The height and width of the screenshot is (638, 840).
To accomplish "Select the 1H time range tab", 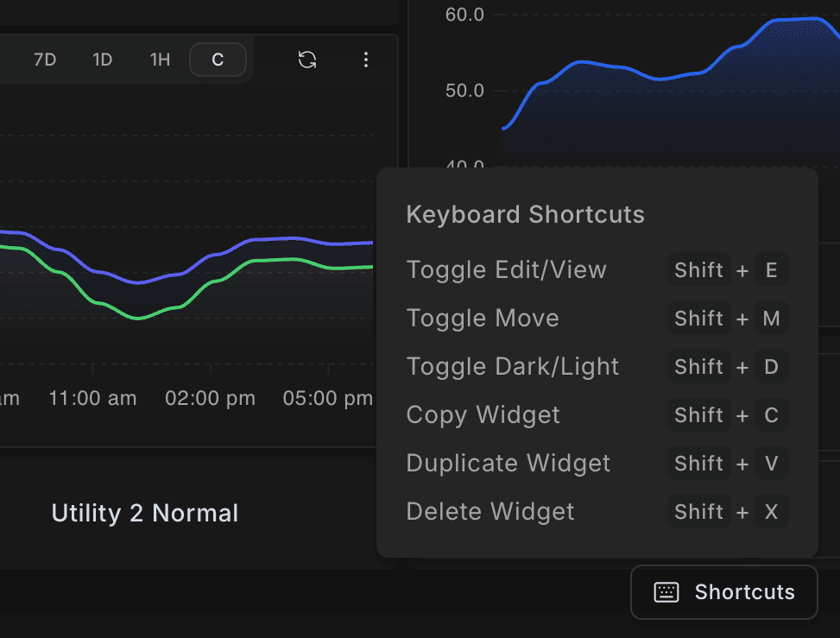I will coord(160,60).
